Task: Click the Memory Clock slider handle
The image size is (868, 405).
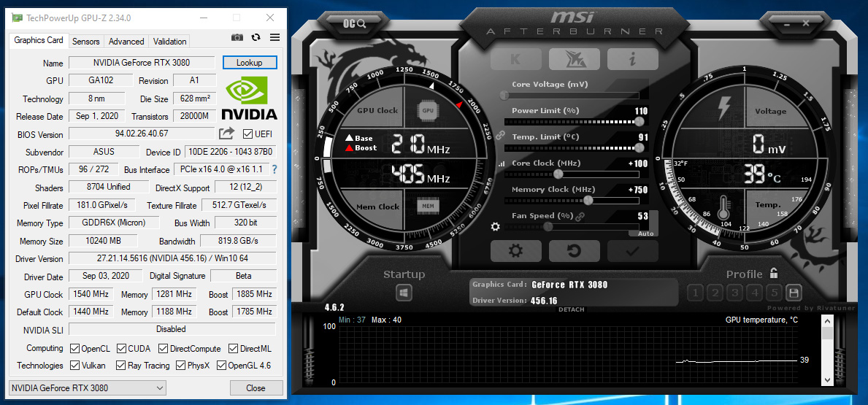Action: tap(588, 200)
